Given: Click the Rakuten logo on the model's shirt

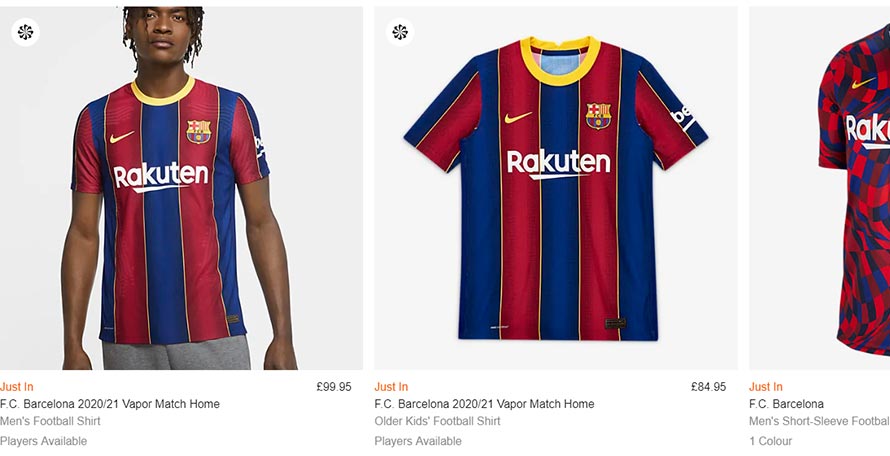Looking at the screenshot, I should [x=161, y=177].
